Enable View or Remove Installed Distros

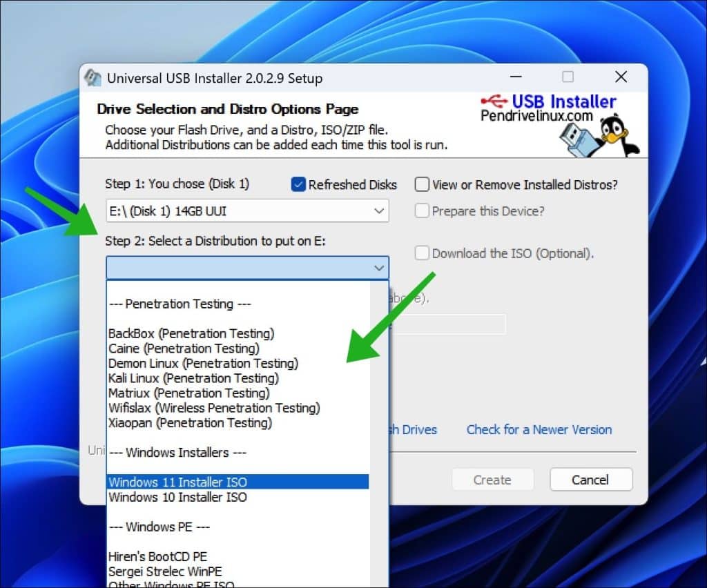click(422, 184)
